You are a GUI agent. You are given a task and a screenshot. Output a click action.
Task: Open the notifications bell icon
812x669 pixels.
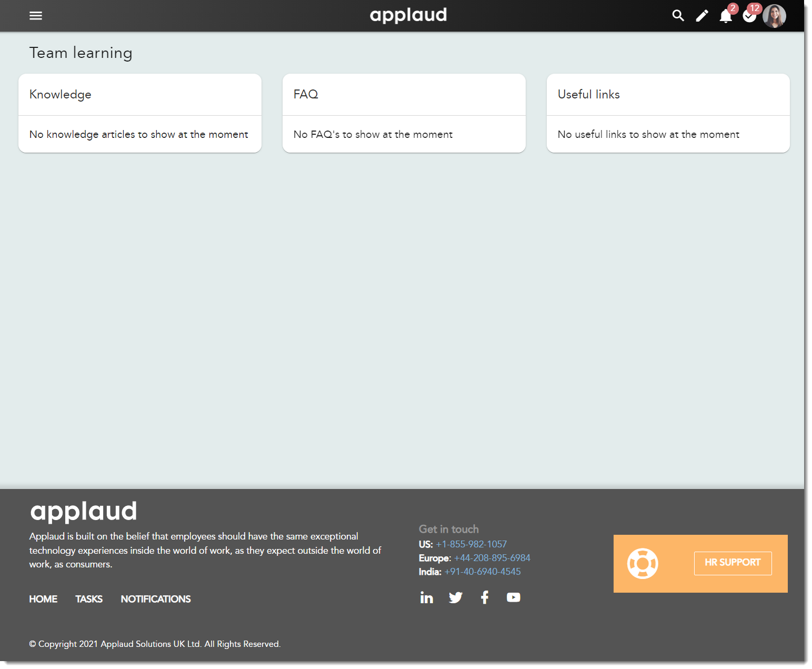coord(726,16)
